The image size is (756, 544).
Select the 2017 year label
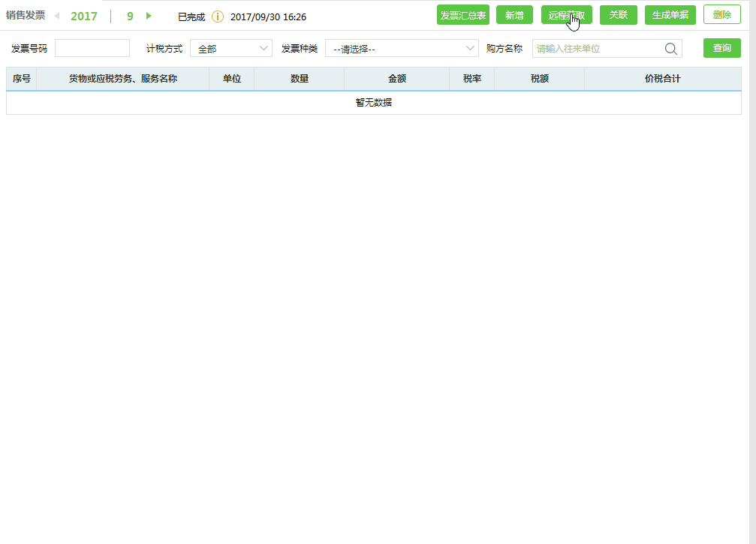point(84,16)
